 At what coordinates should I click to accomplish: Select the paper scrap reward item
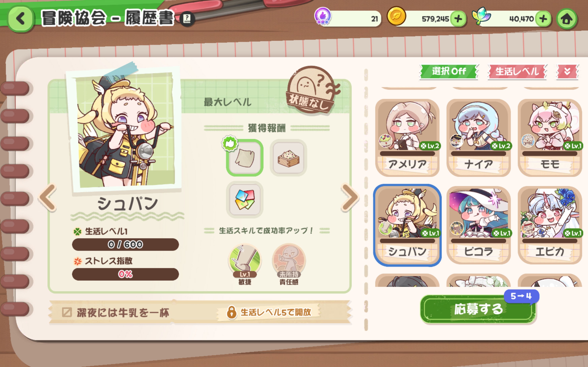(x=245, y=158)
